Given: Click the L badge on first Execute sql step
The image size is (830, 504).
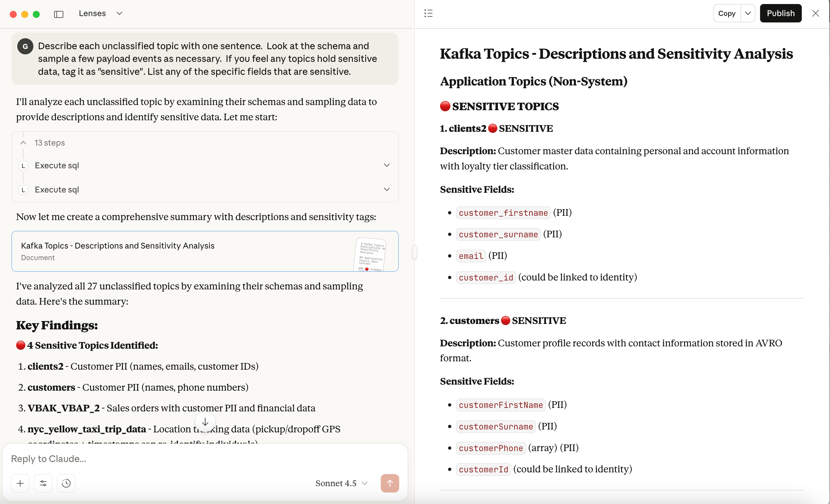Looking at the screenshot, I should 23,165.
